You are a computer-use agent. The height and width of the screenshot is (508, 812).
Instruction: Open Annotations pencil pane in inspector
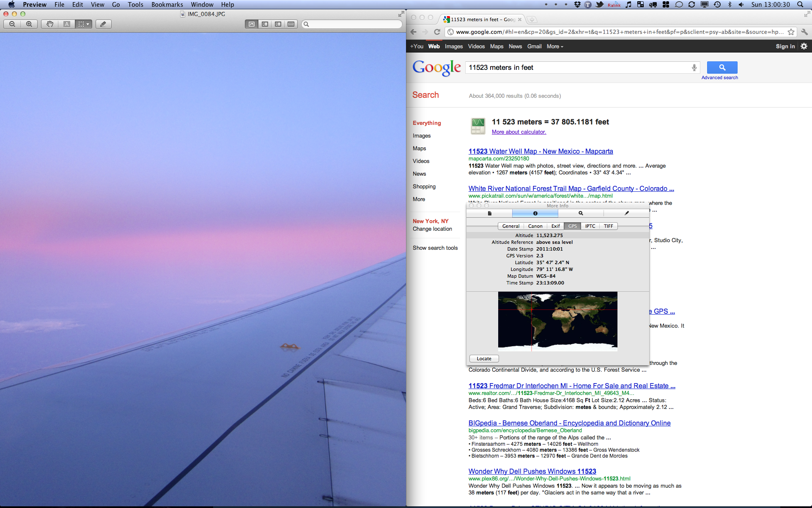click(626, 213)
